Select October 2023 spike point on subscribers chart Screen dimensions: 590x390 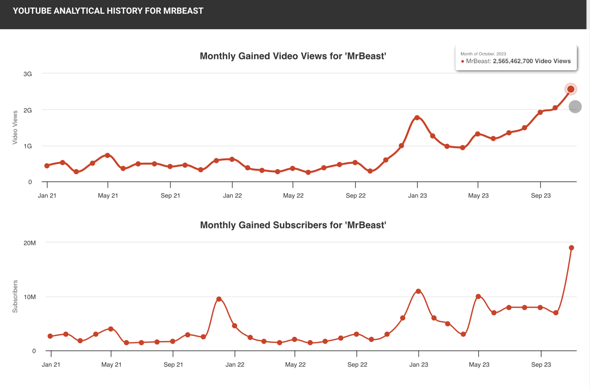point(571,248)
